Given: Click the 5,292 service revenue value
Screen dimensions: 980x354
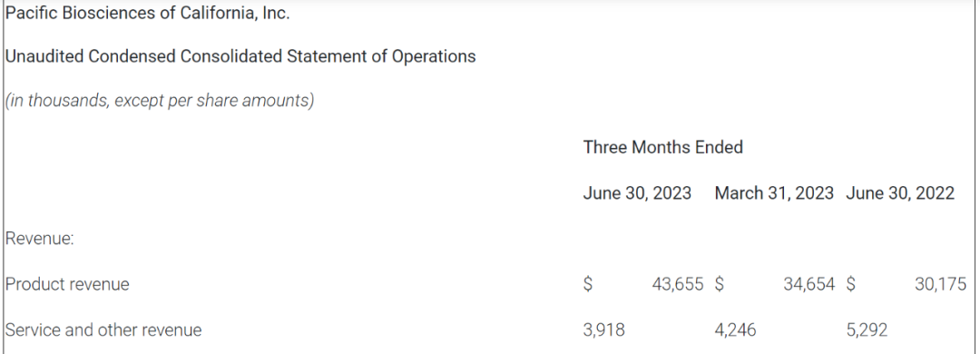Looking at the screenshot, I should pyautogui.click(x=867, y=329).
